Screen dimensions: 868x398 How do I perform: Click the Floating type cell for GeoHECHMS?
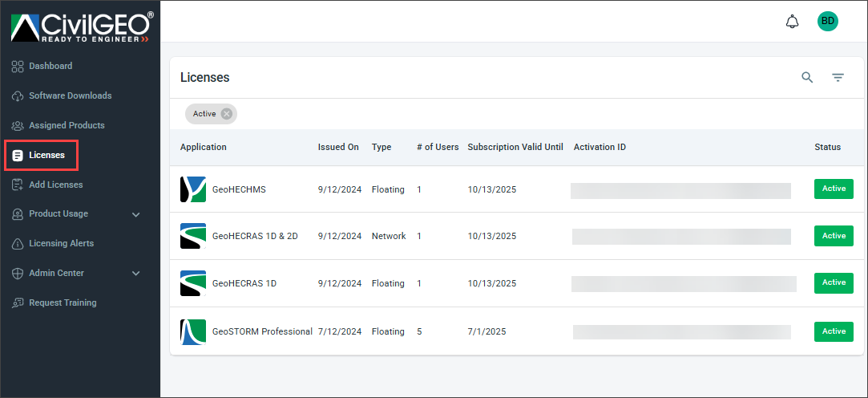pos(388,189)
